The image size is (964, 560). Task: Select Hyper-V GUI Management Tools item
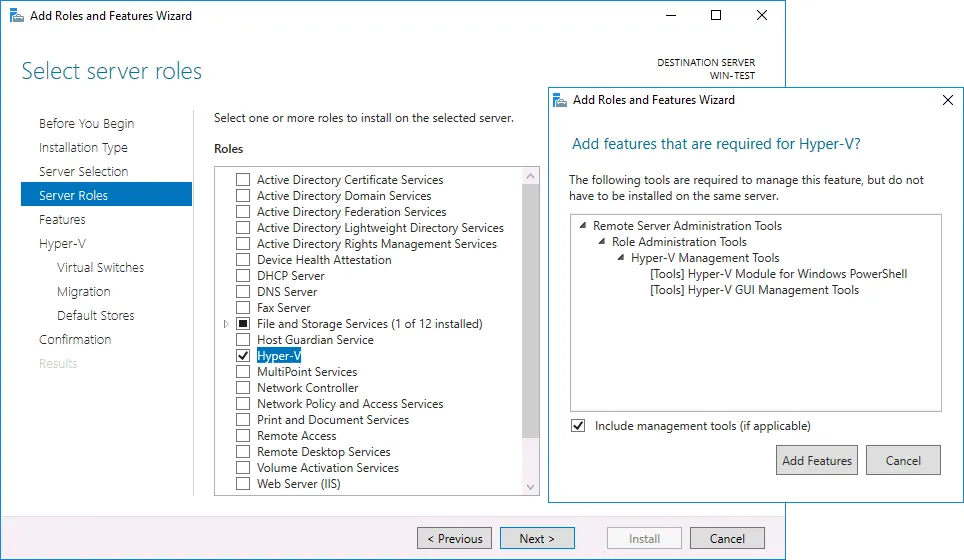(x=754, y=290)
